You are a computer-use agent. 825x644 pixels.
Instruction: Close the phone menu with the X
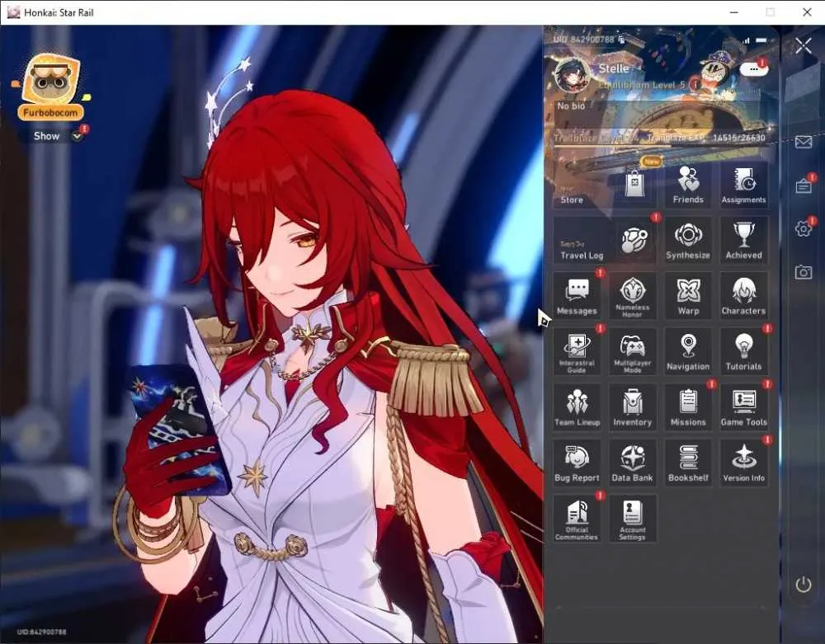(804, 46)
